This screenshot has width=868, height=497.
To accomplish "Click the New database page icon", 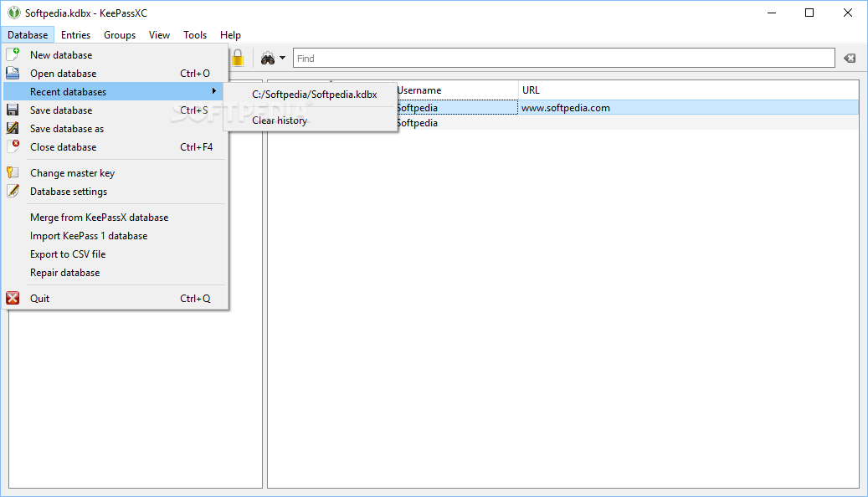I will coord(13,54).
